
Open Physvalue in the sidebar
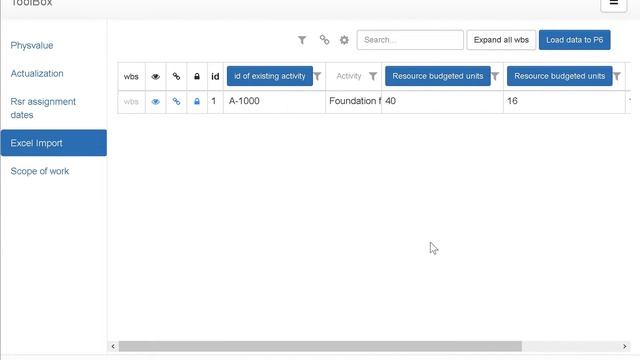pyautogui.click(x=32, y=45)
